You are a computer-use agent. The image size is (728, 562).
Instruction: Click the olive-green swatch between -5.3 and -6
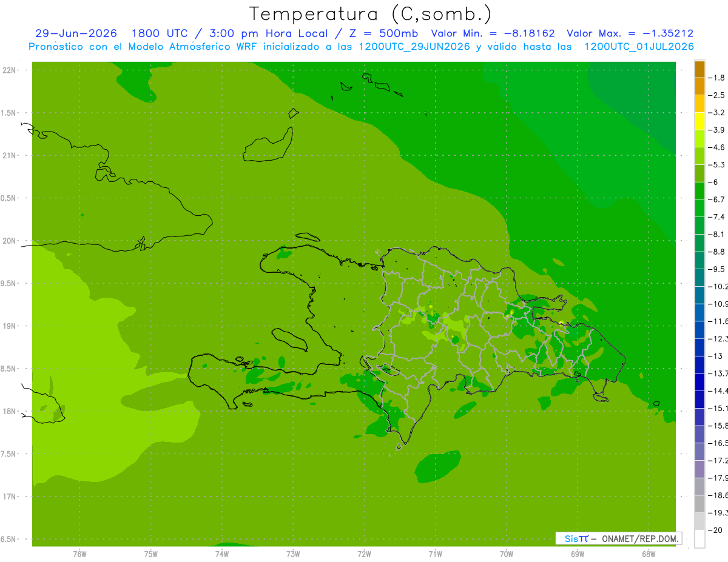[699, 173]
